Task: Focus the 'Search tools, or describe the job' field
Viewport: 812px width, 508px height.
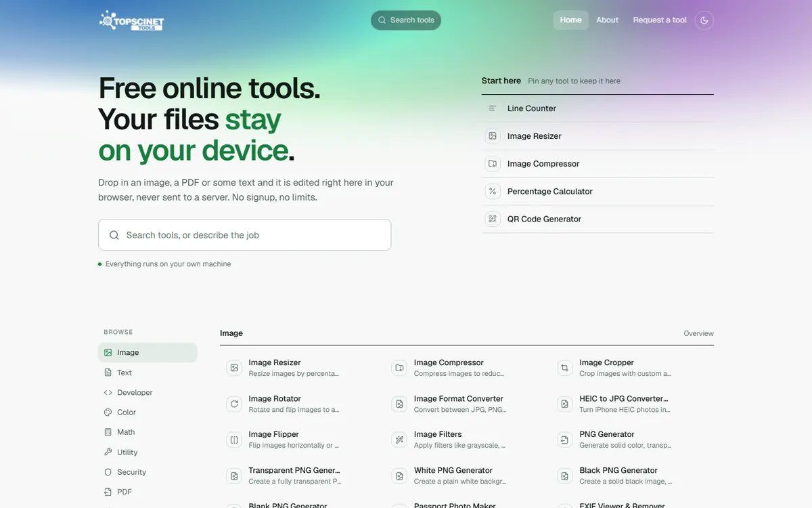Action: coord(244,235)
